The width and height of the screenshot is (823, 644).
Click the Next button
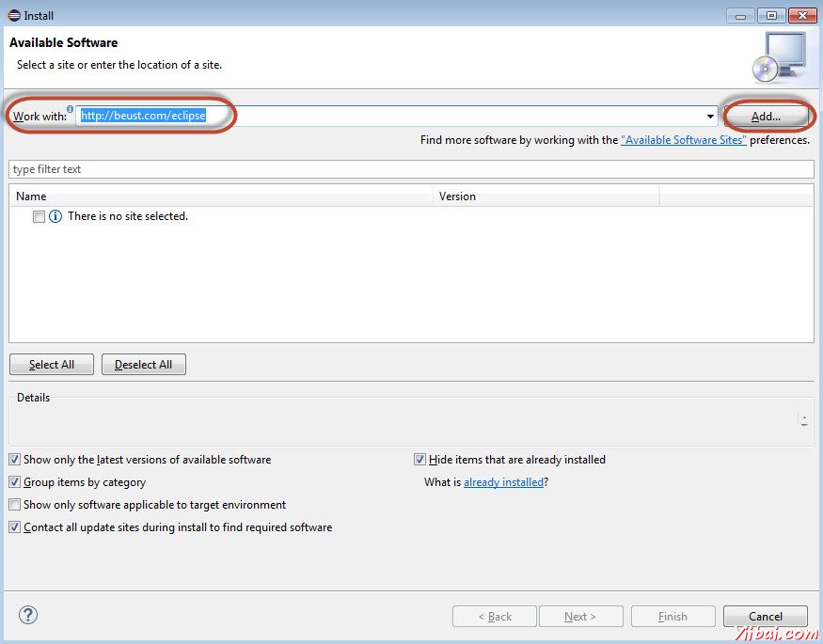pyautogui.click(x=581, y=616)
